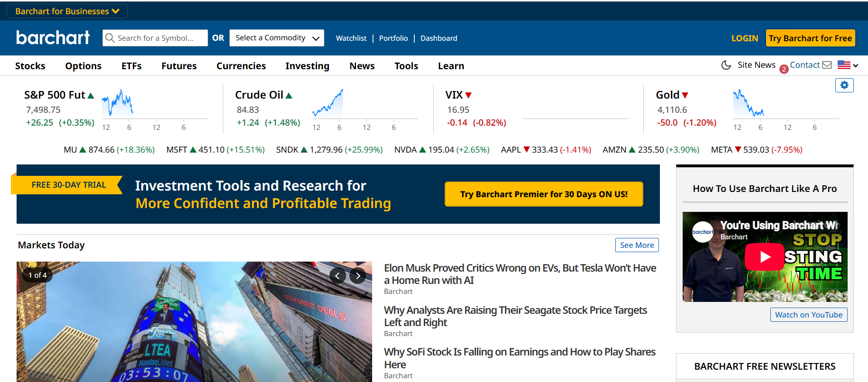Open the Options menu
868x382 pixels.
click(83, 66)
